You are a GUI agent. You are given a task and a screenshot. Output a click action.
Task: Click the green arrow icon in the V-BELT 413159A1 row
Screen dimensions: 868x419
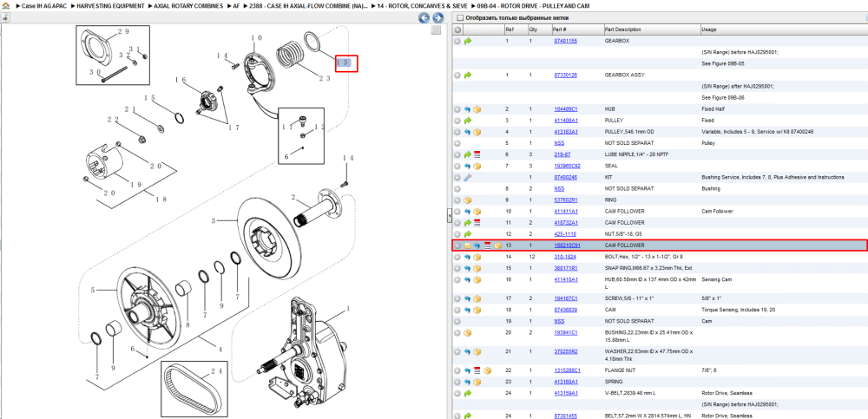467,393
